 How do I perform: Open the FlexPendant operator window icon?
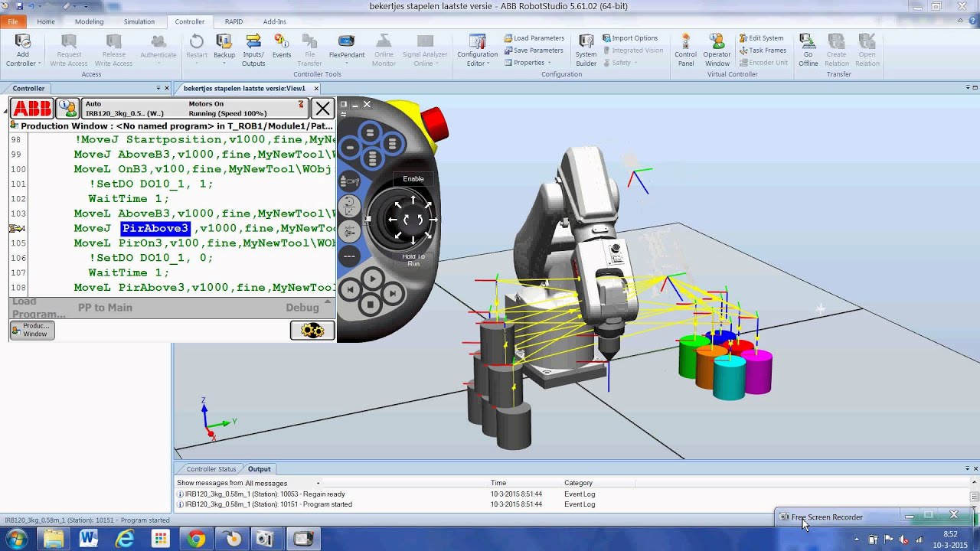click(x=67, y=108)
